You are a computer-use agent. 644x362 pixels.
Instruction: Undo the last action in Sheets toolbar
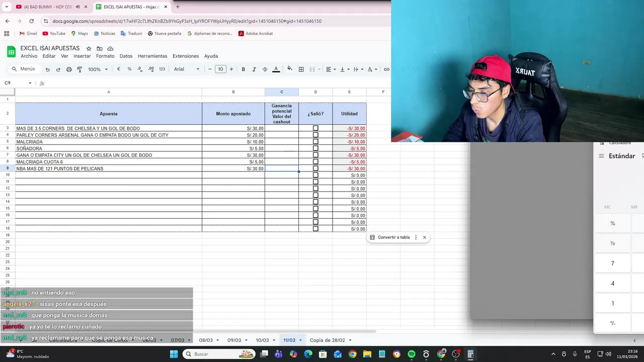pos(47,69)
